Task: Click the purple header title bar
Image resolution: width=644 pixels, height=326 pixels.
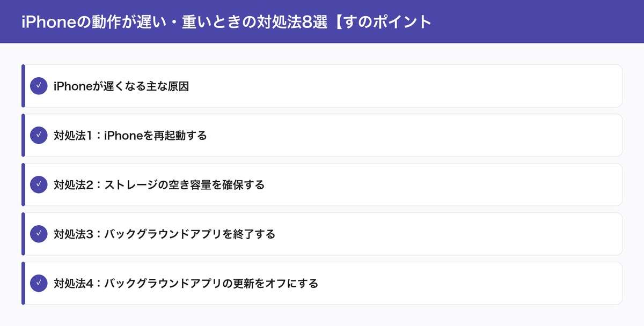Action: click(x=322, y=20)
